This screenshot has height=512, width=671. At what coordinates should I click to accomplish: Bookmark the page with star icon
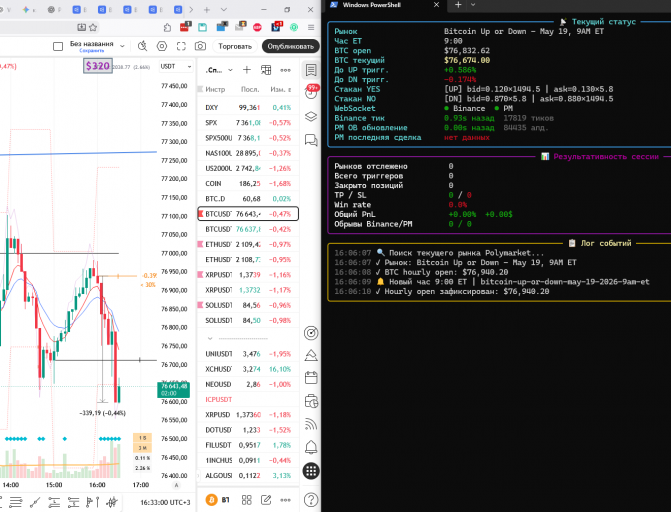click(x=93, y=27)
